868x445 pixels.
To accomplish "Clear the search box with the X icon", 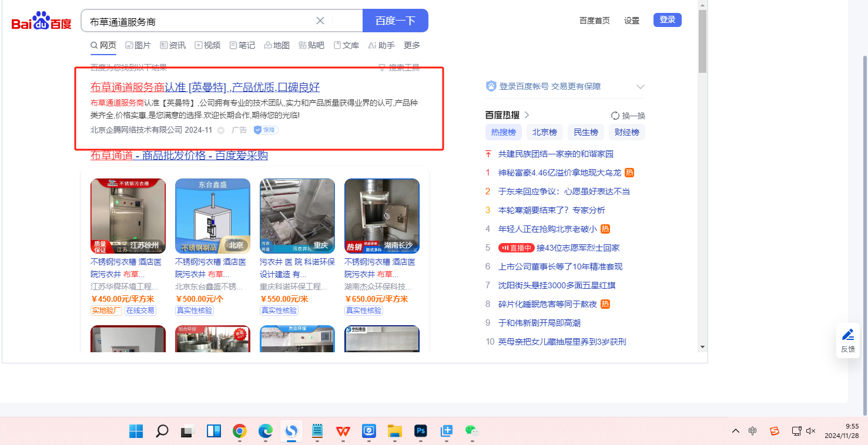I will 320,21.
